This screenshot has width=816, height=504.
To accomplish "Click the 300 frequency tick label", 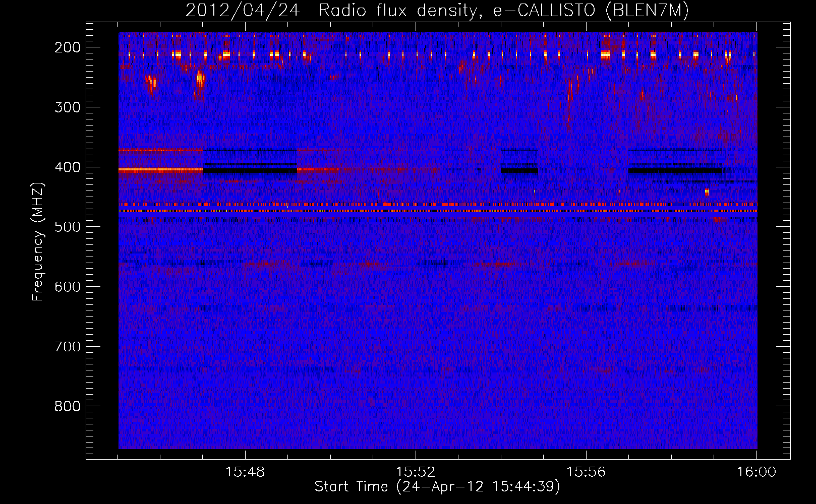I will click(x=68, y=107).
